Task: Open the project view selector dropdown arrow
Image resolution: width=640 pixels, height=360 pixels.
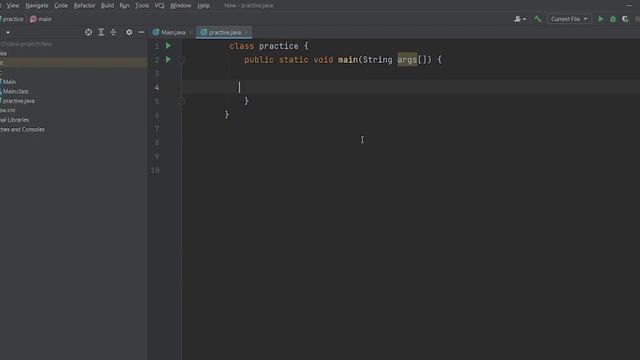Action: point(8,33)
